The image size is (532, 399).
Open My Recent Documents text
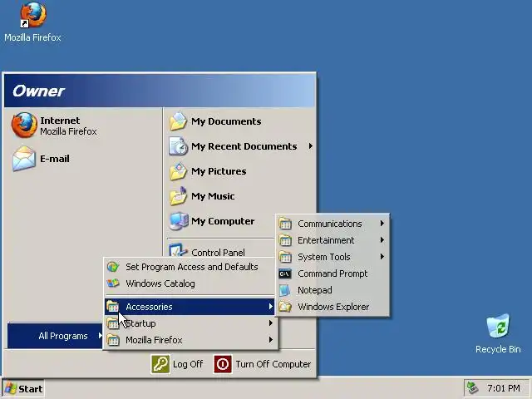[x=244, y=146]
